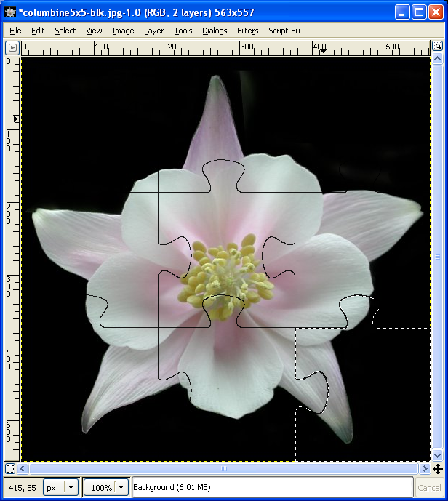448x501 pixels.
Task: Open the Select menu
Action: pos(65,31)
